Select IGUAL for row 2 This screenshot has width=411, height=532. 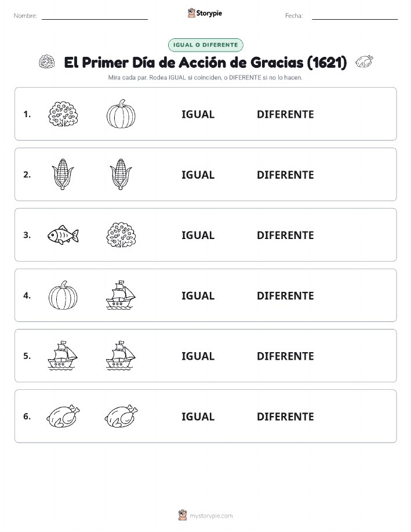pos(198,175)
